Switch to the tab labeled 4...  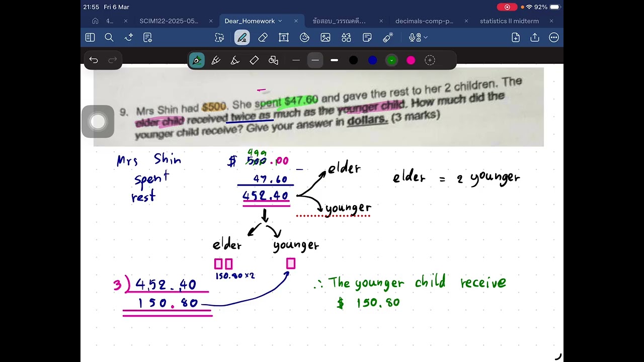click(x=110, y=21)
